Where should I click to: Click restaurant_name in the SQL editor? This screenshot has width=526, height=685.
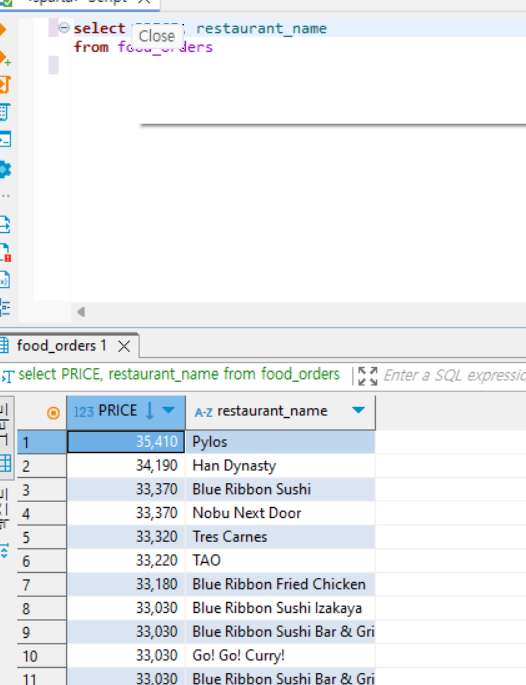[x=261, y=28]
